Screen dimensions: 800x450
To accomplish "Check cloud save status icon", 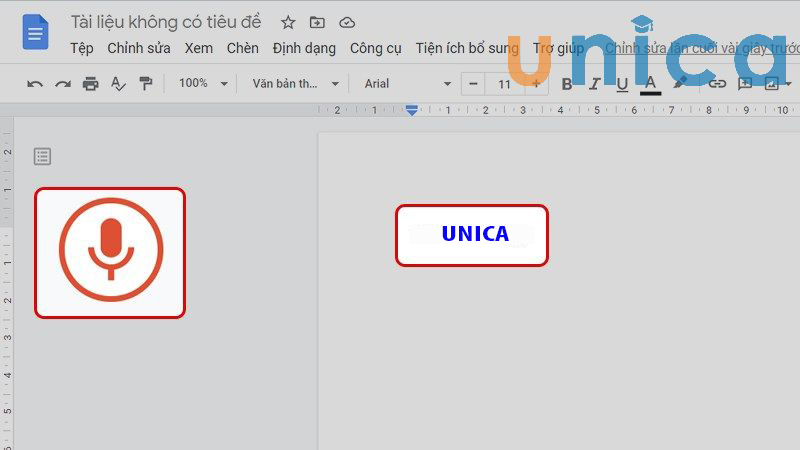I will click(x=347, y=22).
